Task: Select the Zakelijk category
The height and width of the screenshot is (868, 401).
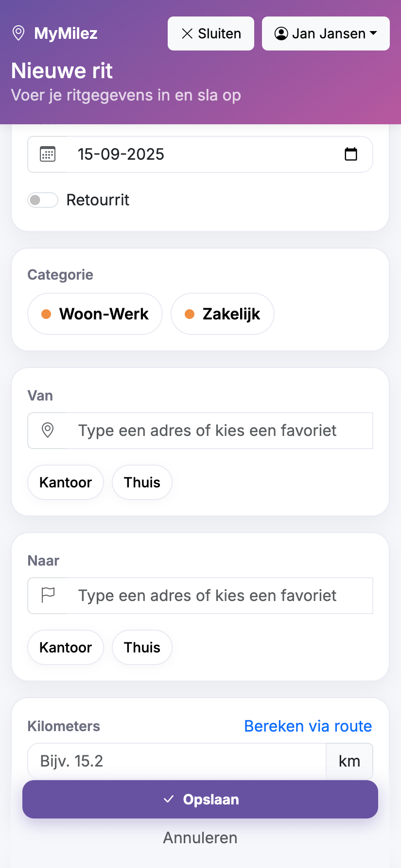Action: [x=222, y=314]
